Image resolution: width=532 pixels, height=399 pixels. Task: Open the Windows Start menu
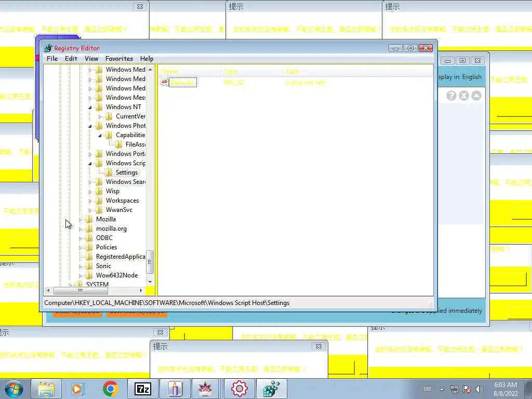[14, 389]
